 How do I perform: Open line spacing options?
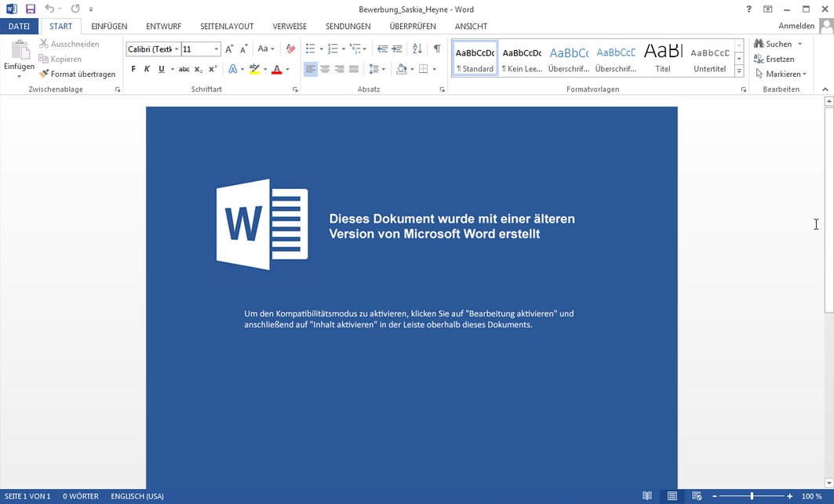point(376,69)
